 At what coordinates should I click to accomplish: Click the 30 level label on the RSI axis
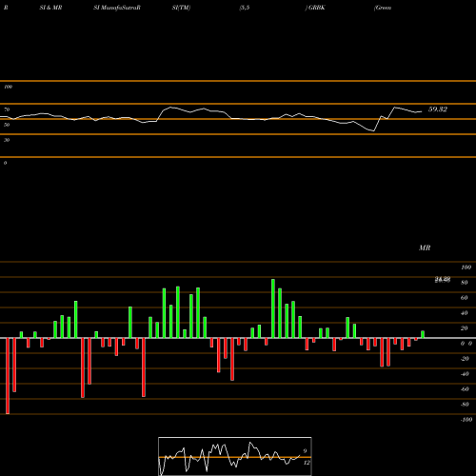(x=7, y=140)
